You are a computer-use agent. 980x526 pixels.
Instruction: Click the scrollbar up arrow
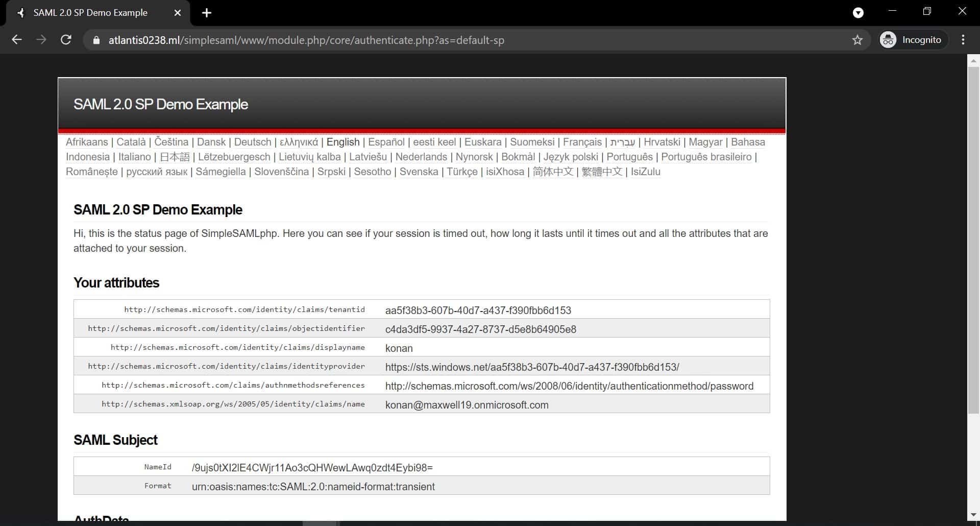click(x=973, y=60)
